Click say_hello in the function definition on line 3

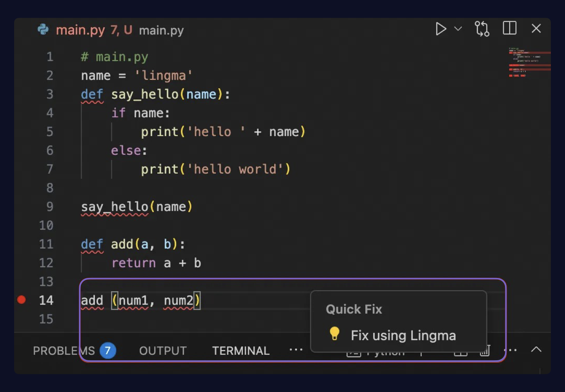point(145,94)
